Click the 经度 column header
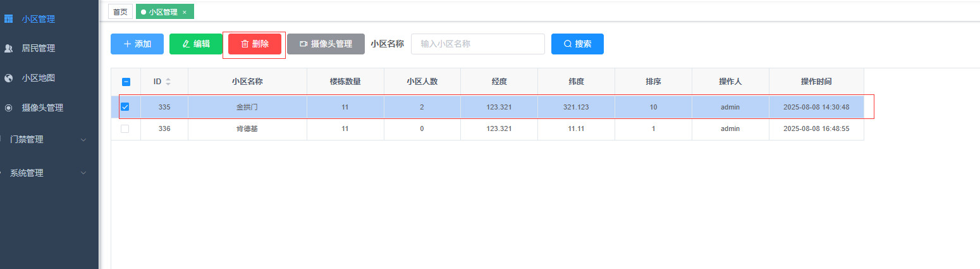 (x=499, y=82)
